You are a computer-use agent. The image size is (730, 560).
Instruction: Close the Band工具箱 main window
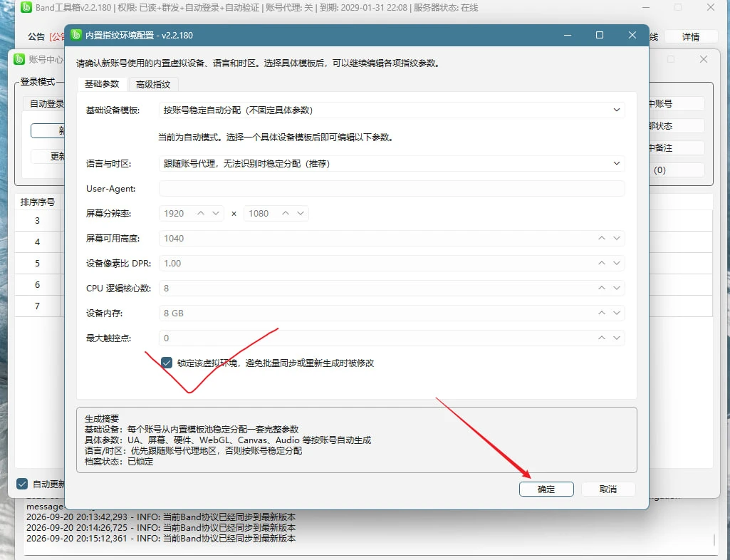711,7
